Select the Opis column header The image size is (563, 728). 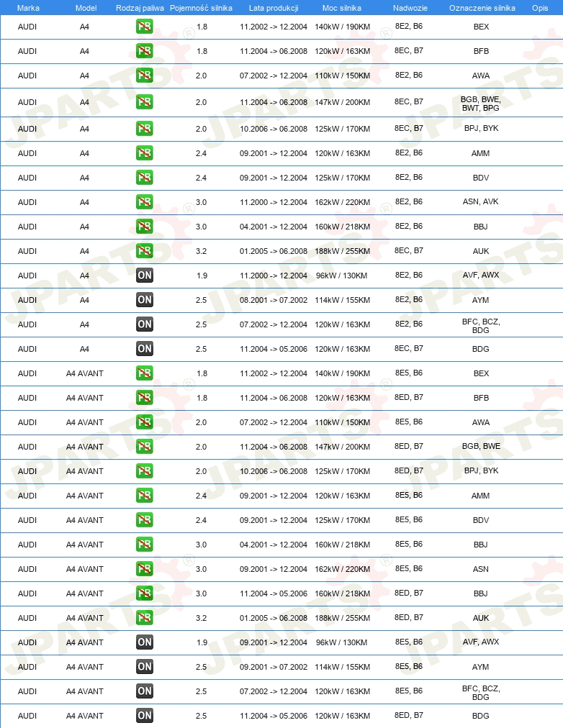pyautogui.click(x=540, y=8)
